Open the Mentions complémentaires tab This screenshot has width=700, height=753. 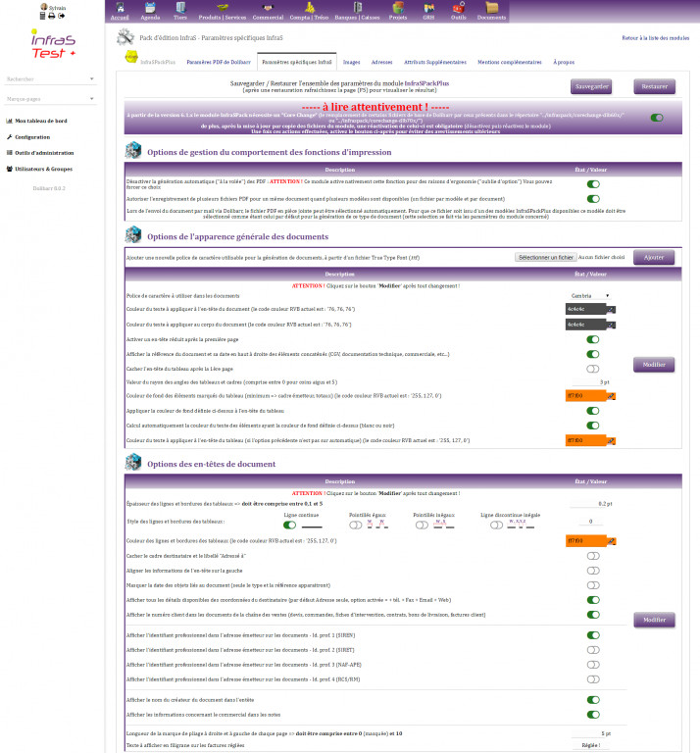[510, 62]
